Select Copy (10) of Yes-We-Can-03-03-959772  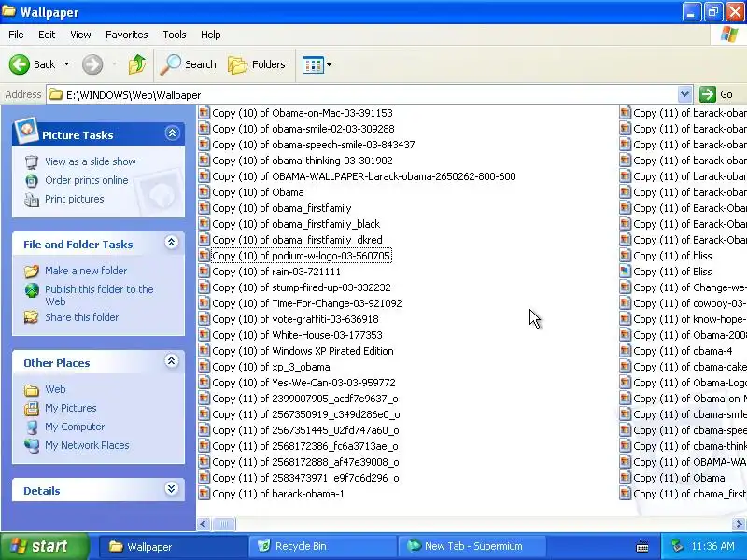(304, 383)
